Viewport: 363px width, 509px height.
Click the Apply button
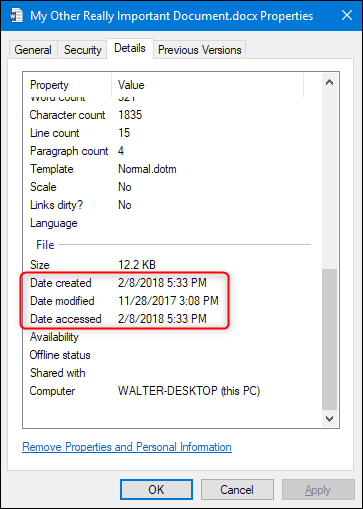(318, 490)
